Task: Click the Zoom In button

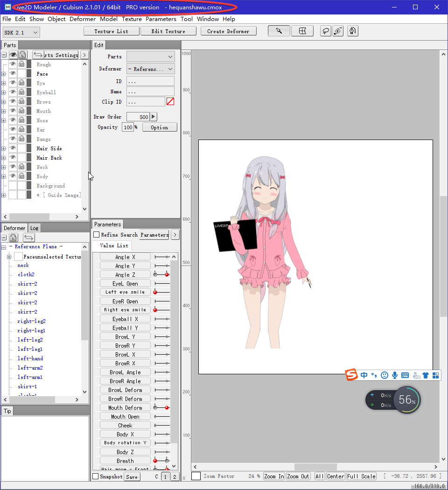Action: (273, 476)
